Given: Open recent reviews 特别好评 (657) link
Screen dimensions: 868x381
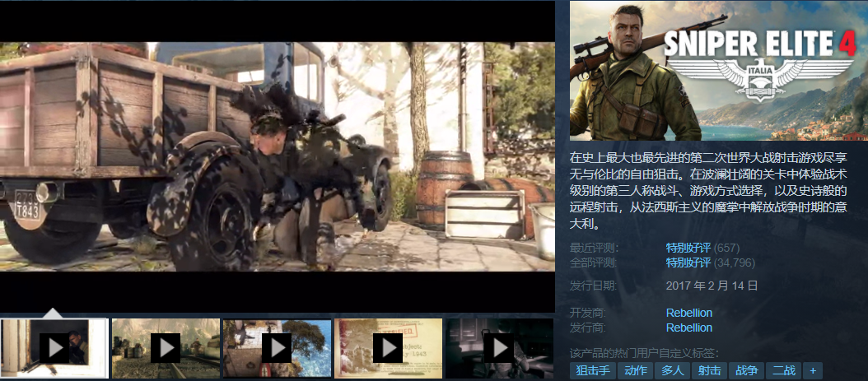Looking at the screenshot, I should (702, 248).
